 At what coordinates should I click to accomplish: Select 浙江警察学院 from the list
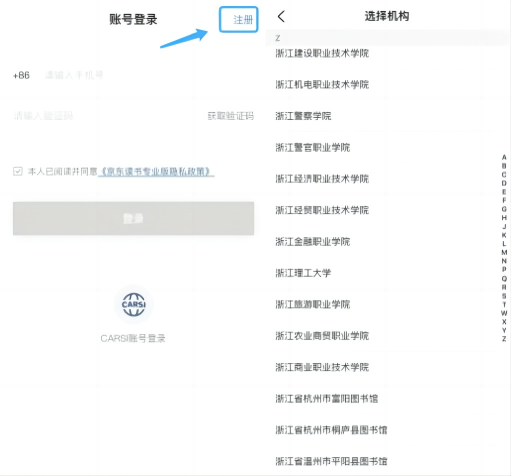coord(303,116)
